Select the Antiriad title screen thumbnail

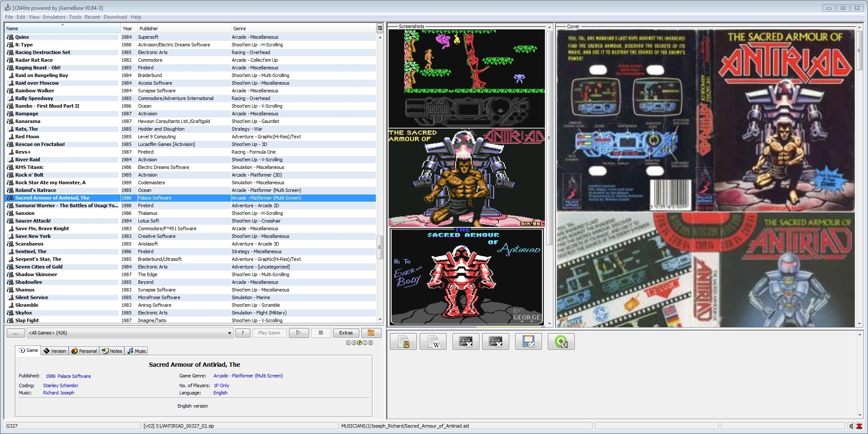[466, 178]
